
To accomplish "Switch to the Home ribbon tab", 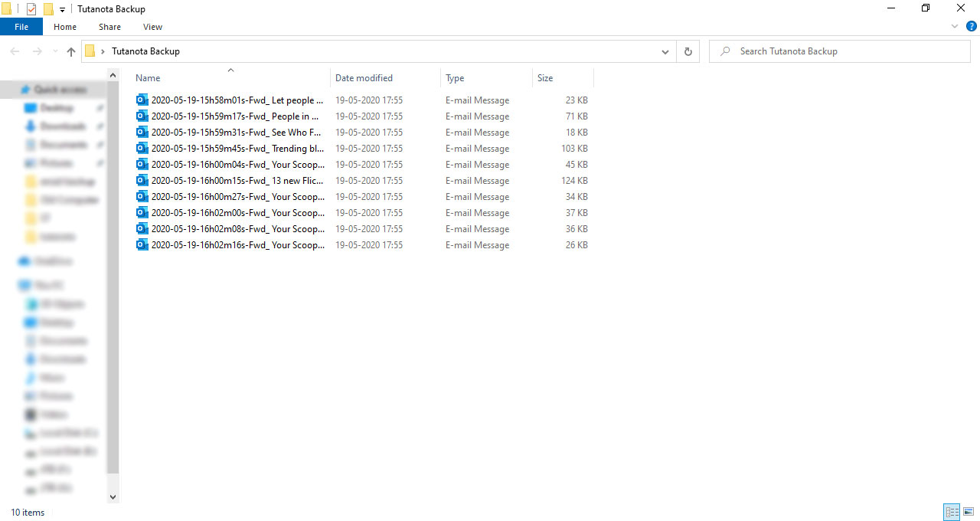I will (65, 27).
